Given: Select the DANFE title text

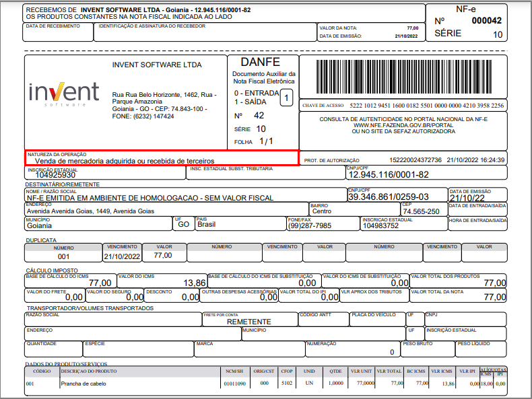Looking at the screenshot, I should coord(260,62).
